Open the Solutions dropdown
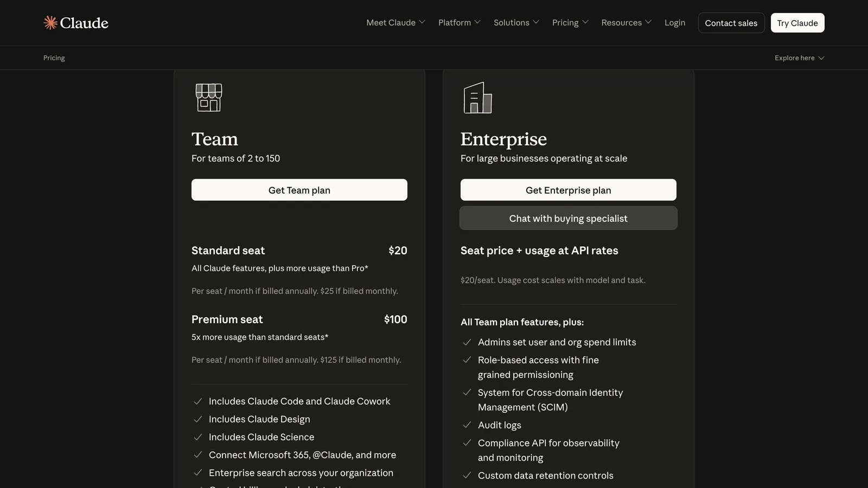868x488 pixels. [516, 23]
